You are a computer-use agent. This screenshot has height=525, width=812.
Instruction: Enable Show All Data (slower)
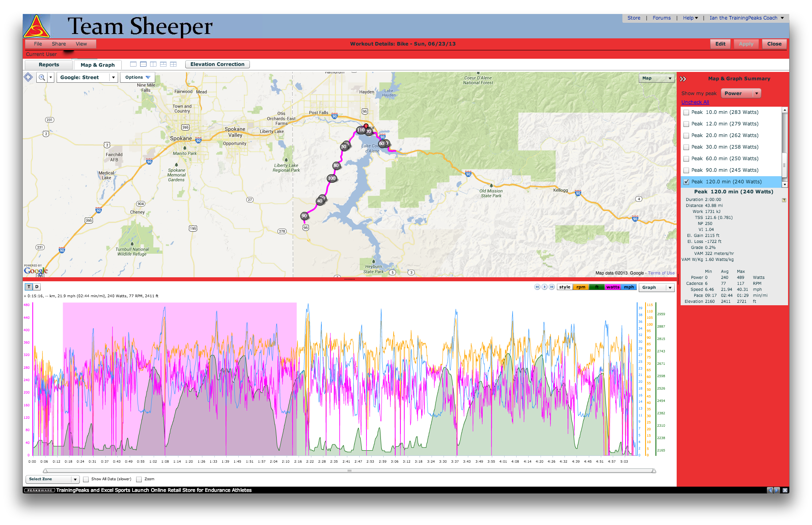click(x=86, y=479)
